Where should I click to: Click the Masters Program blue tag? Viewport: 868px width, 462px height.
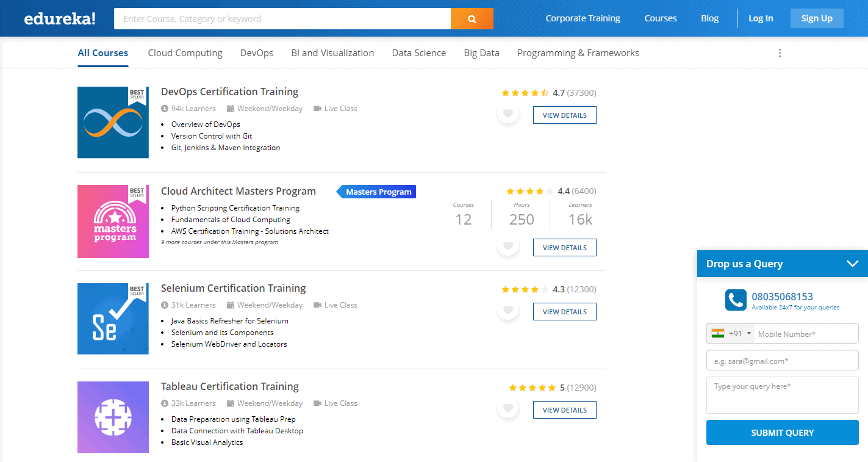point(378,192)
